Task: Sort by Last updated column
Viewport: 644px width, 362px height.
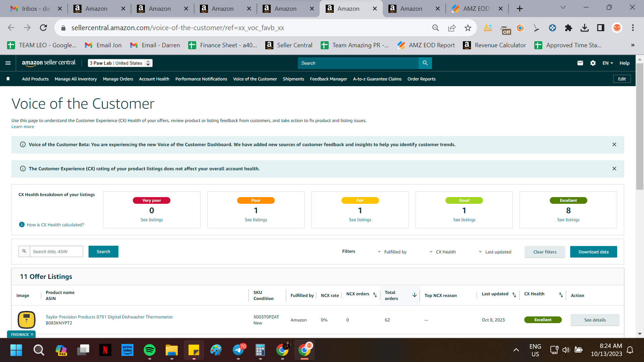Action: click(514, 295)
